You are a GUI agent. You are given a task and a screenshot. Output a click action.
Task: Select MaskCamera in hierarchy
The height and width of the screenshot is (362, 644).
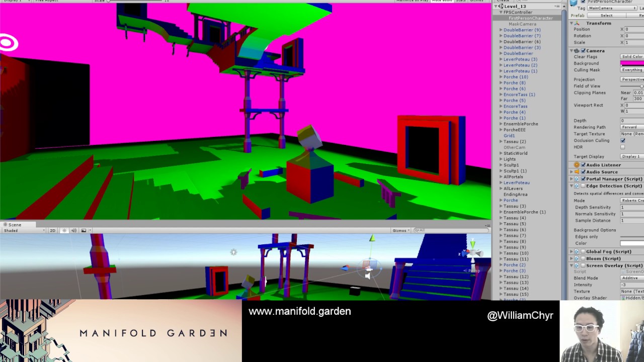tap(522, 24)
